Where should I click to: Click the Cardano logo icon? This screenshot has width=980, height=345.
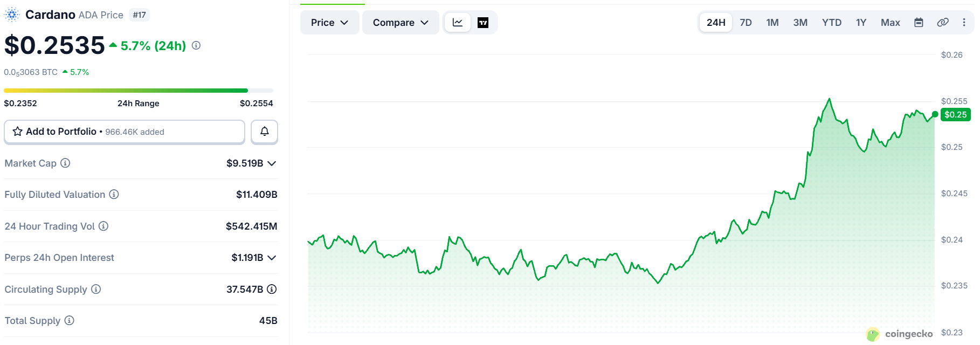(11, 15)
